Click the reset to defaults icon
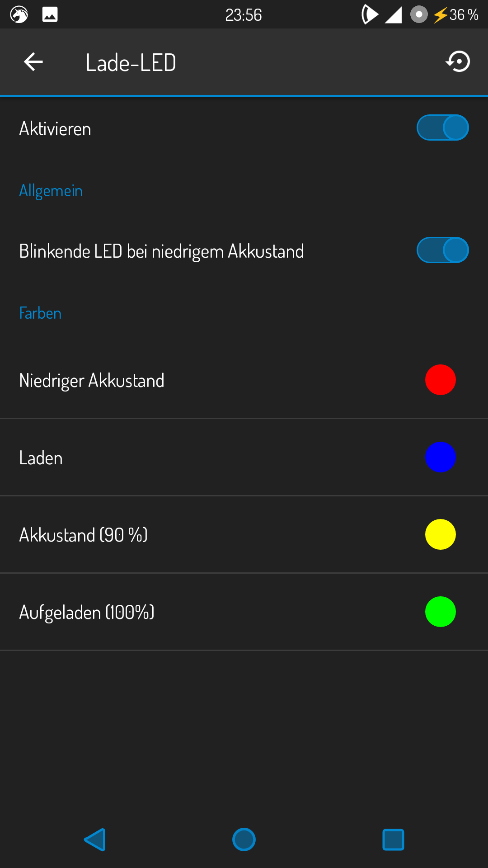 coord(458,62)
